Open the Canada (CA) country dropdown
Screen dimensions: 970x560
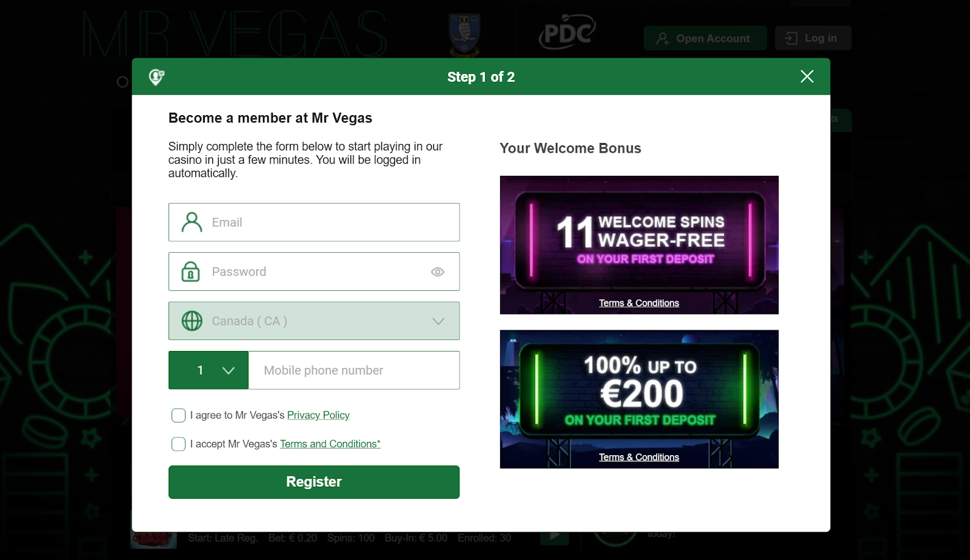pyautogui.click(x=314, y=321)
